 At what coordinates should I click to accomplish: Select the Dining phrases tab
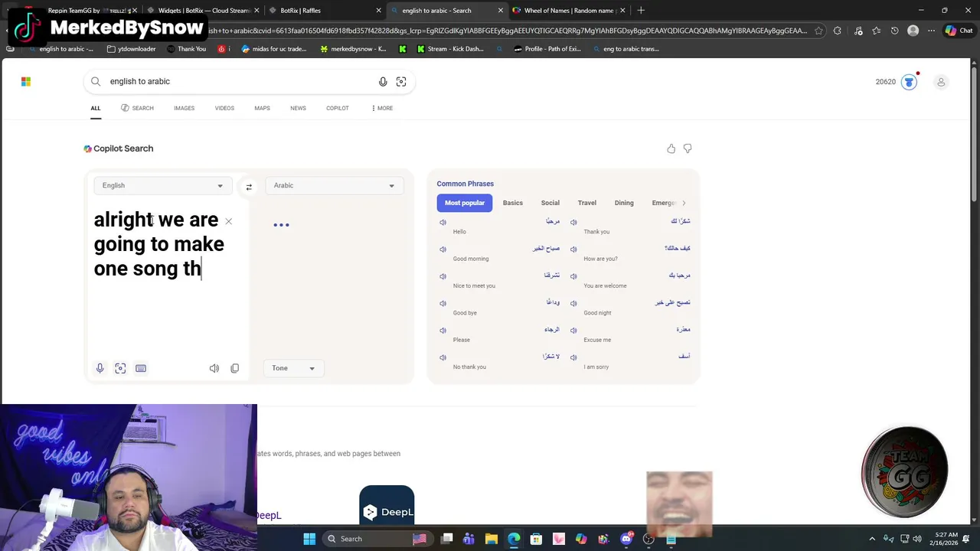click(x=624, y=203)
